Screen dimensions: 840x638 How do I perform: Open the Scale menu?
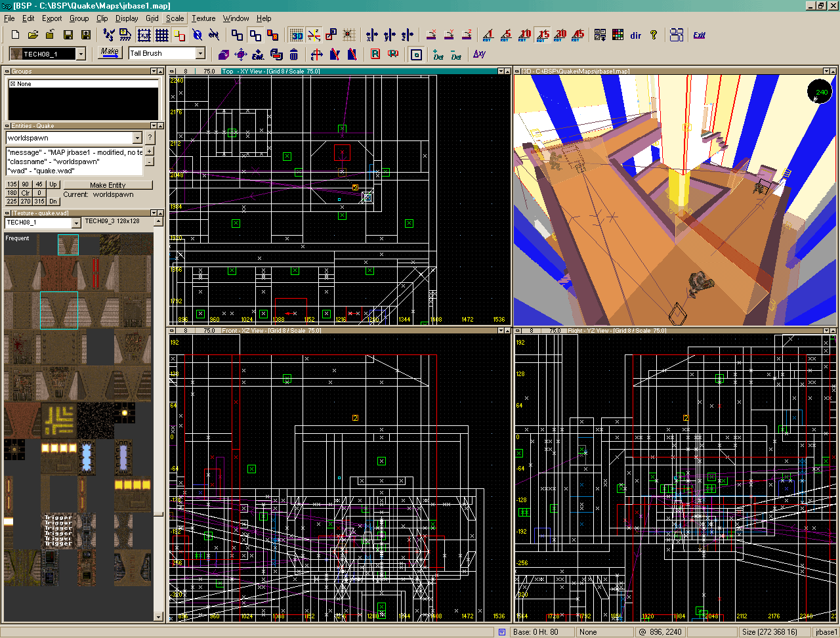(x=175, y=18)
